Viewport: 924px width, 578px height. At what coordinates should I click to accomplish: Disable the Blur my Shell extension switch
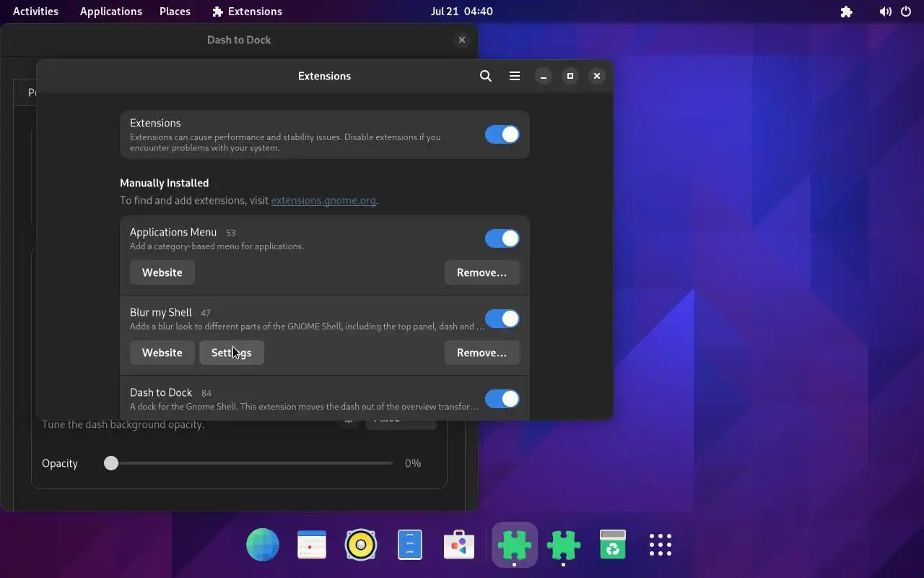[502, 319]
